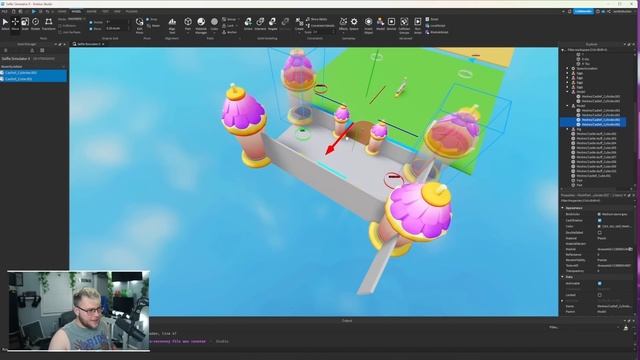Viewport: 640px width, 360px height.
Task: Collapse the Appearance properties section
Action: (x=563, y=208)
